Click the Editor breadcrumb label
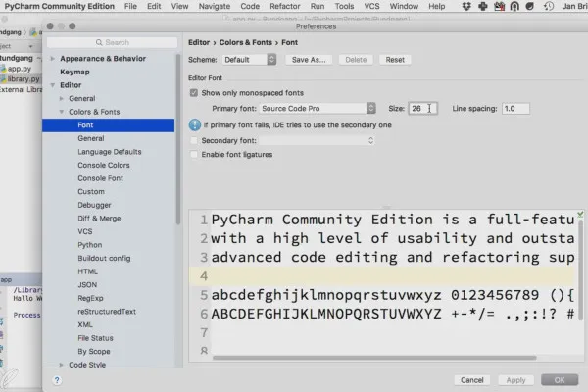The width and height of the screenshot is (588, 392). (199, 42)
